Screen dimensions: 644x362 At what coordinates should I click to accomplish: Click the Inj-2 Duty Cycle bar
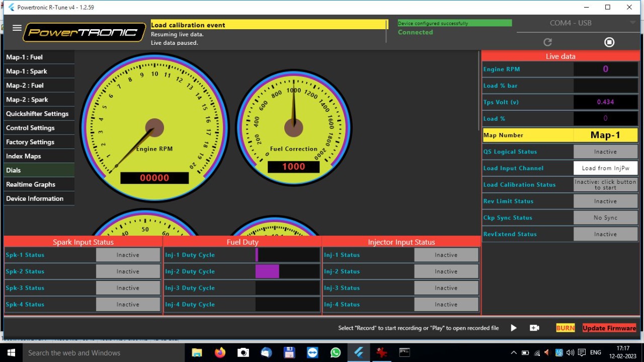click(287, 271)
